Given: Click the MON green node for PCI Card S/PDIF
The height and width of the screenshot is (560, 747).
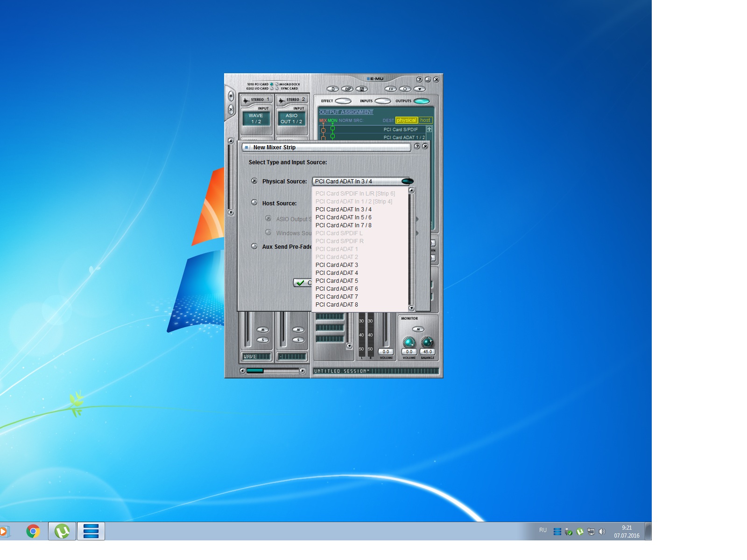Looking at the screenshot, I should coord(332,128).
